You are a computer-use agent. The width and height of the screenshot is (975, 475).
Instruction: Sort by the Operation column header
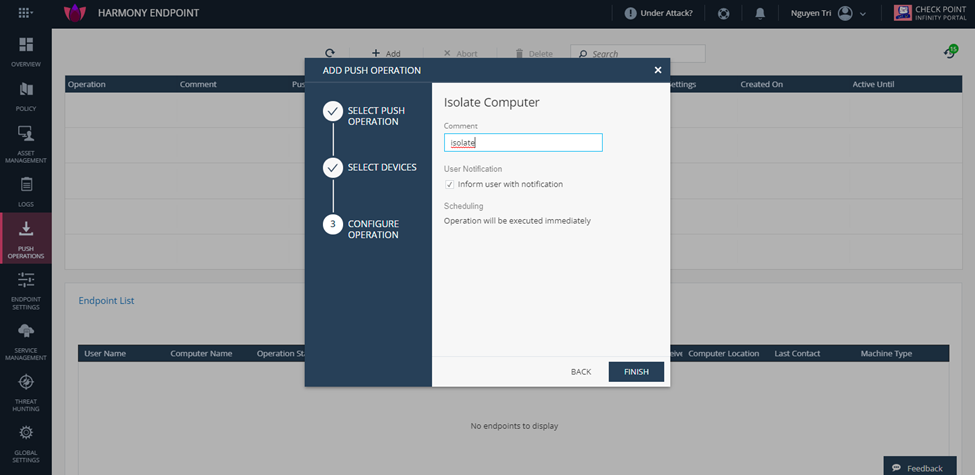[86, 84]
